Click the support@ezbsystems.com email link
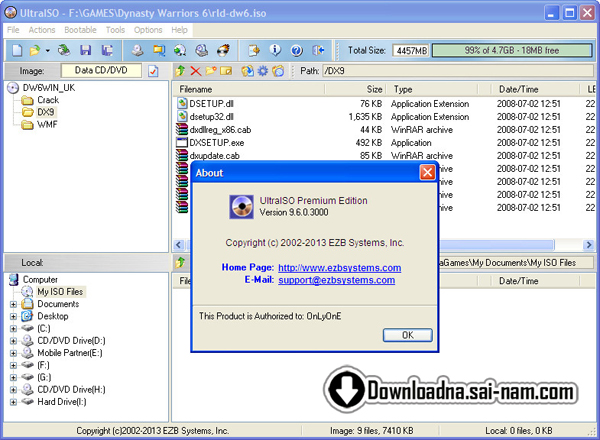This screenshot has width=600, height=440. point(336,280)
